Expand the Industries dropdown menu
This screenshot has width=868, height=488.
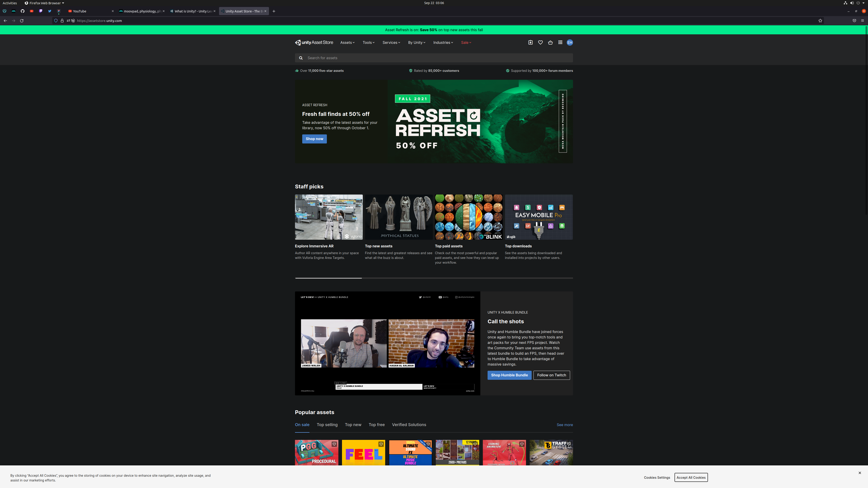coord(443,42)
